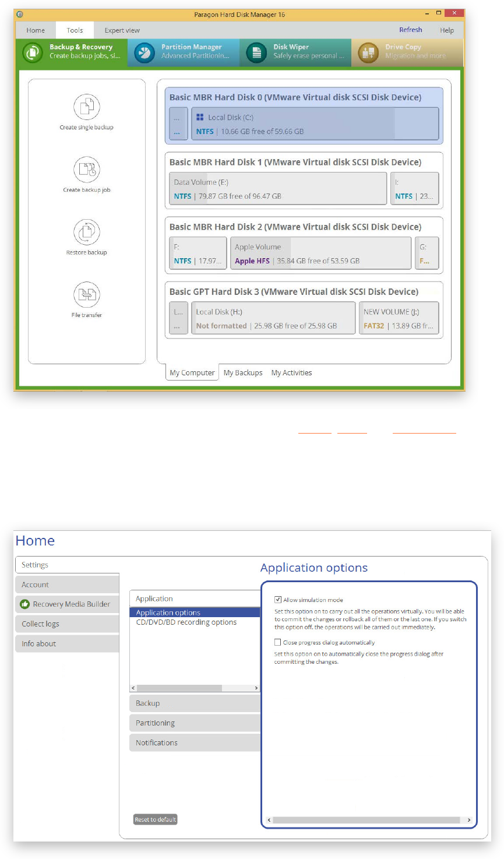Click right arrow of options panel scrollbar
The width and height of the screenshot is (504, 859).
pyautogui.click(x=469, y=820)
